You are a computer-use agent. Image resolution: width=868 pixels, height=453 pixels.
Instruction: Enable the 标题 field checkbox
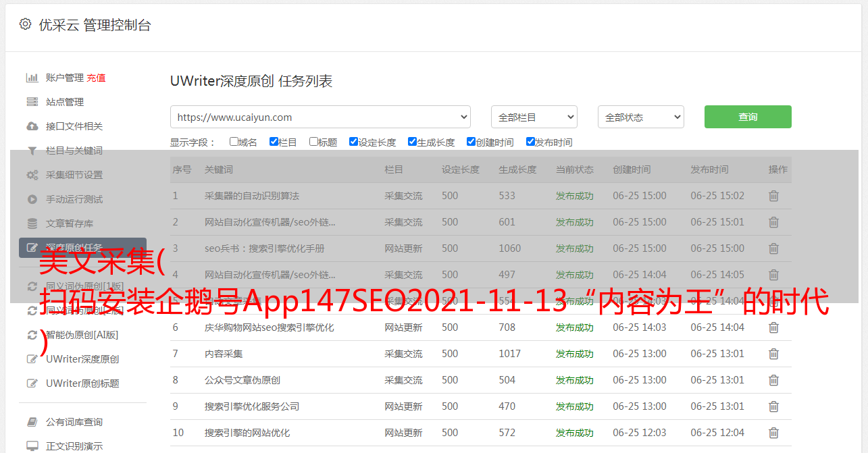(x=313, y=142)
